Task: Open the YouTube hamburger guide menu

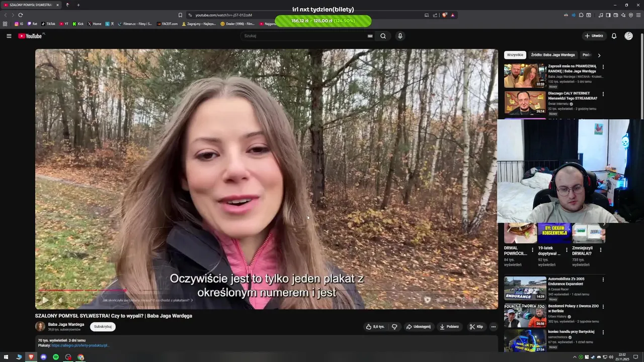Action: click(9, 36)
